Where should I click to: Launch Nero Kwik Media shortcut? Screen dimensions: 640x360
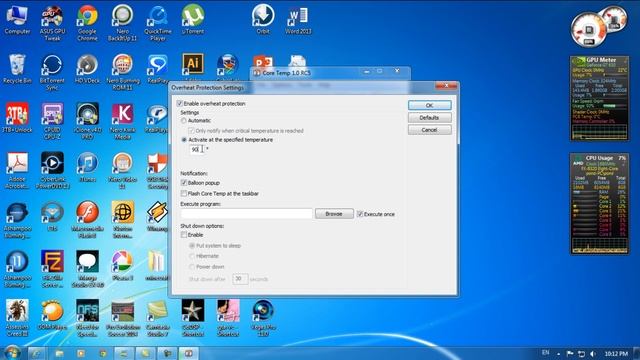(x=122, y=122)
